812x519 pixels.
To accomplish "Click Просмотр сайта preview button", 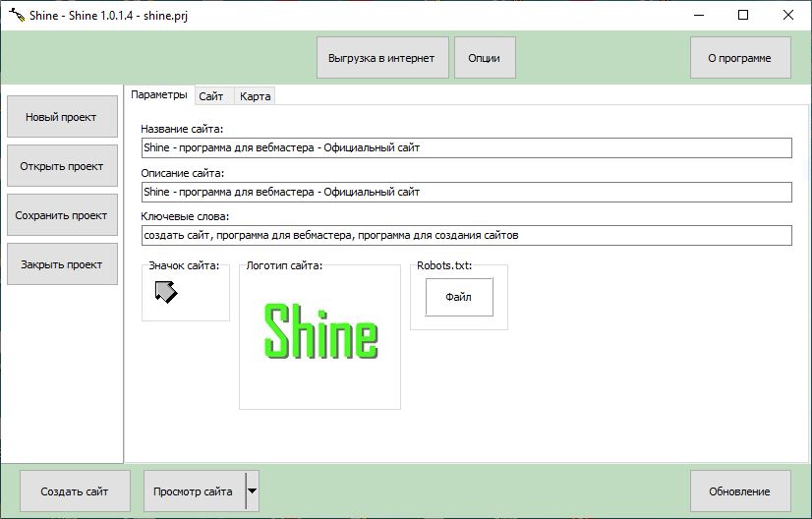I will pos(193,490).
